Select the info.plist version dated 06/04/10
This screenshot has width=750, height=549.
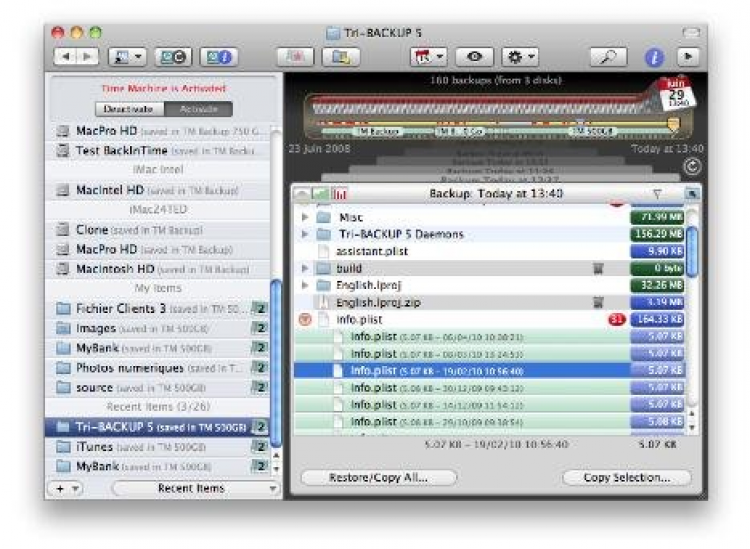pyautogui.click(x=490, y=337)
